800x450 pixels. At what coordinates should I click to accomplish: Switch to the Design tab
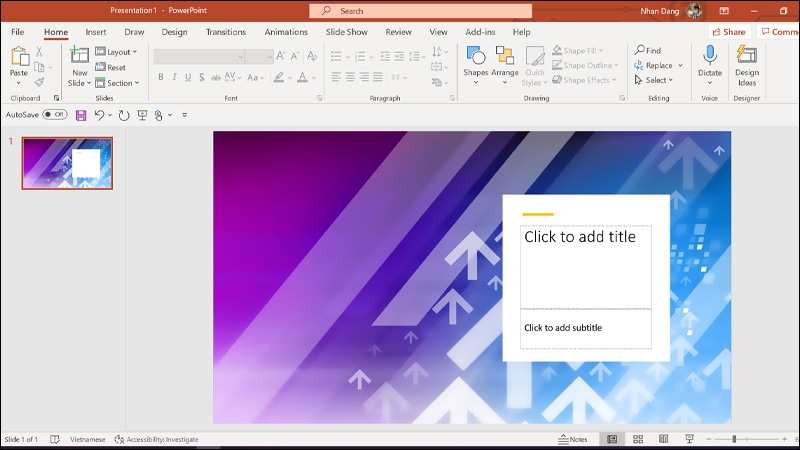tap(174, 32)
